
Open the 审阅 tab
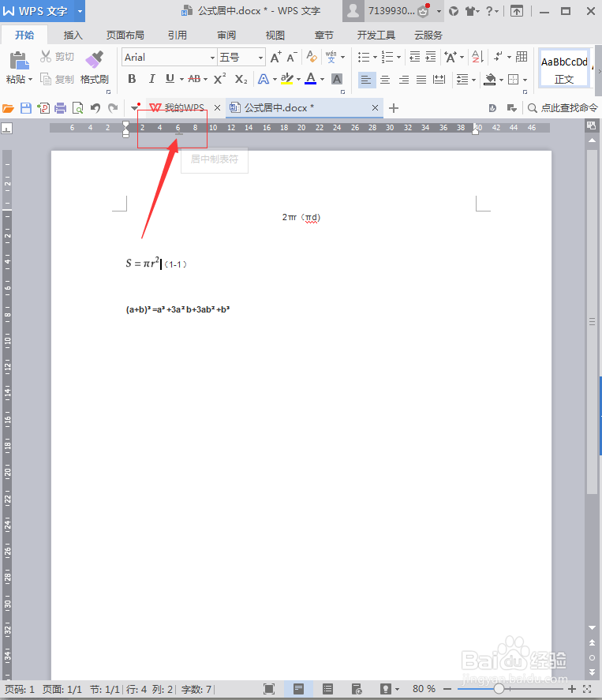coord(226,36)
